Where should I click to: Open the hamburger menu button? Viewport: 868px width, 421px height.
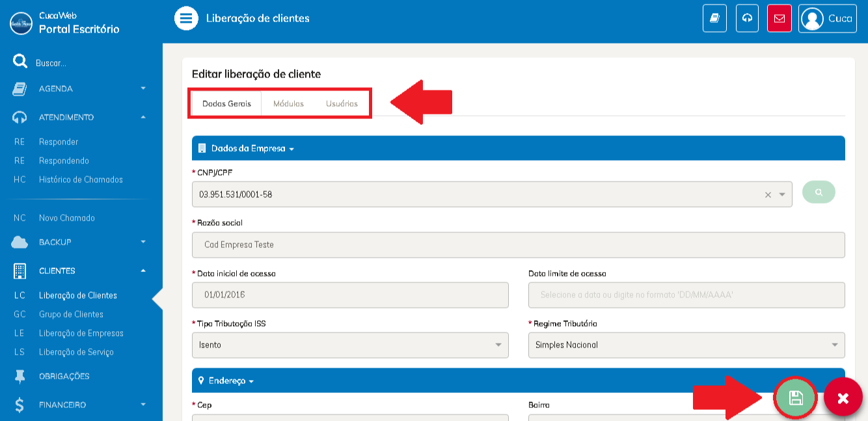point(186,18)
